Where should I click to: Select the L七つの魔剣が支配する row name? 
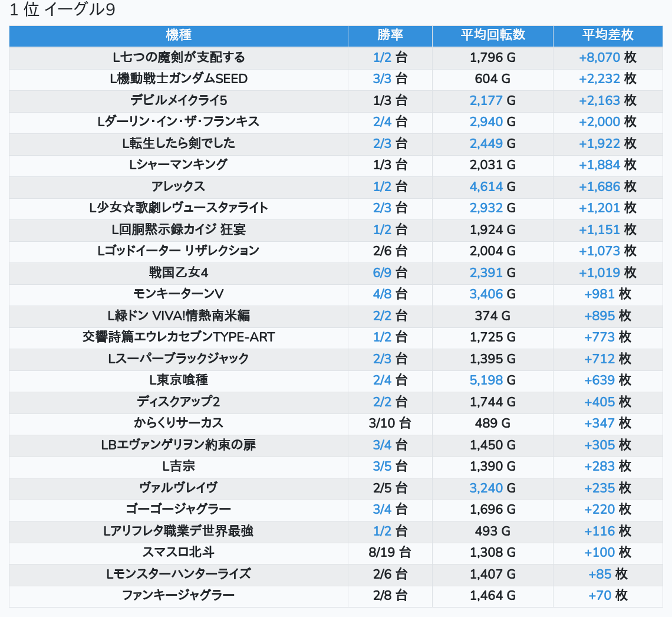click(178, 58)
